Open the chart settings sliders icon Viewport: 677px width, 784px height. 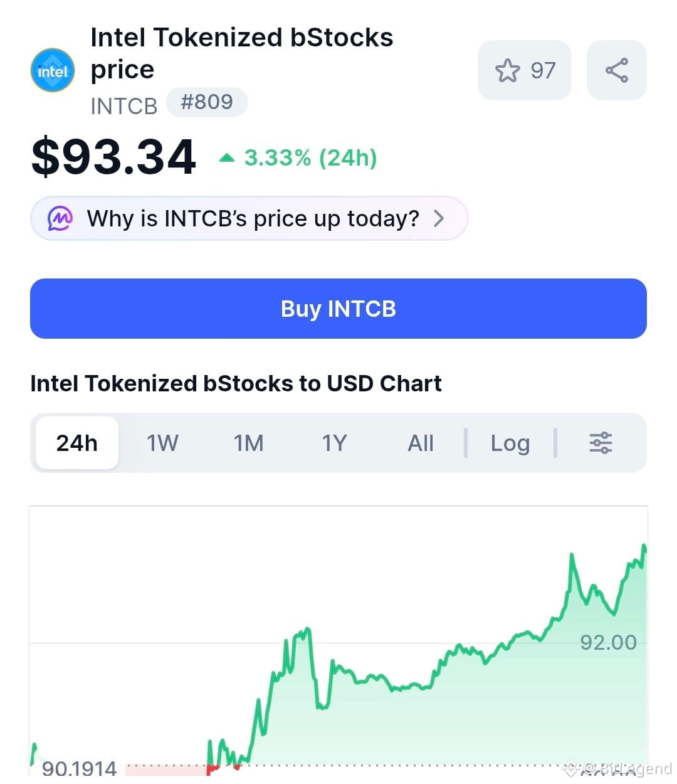coord(601,443)
